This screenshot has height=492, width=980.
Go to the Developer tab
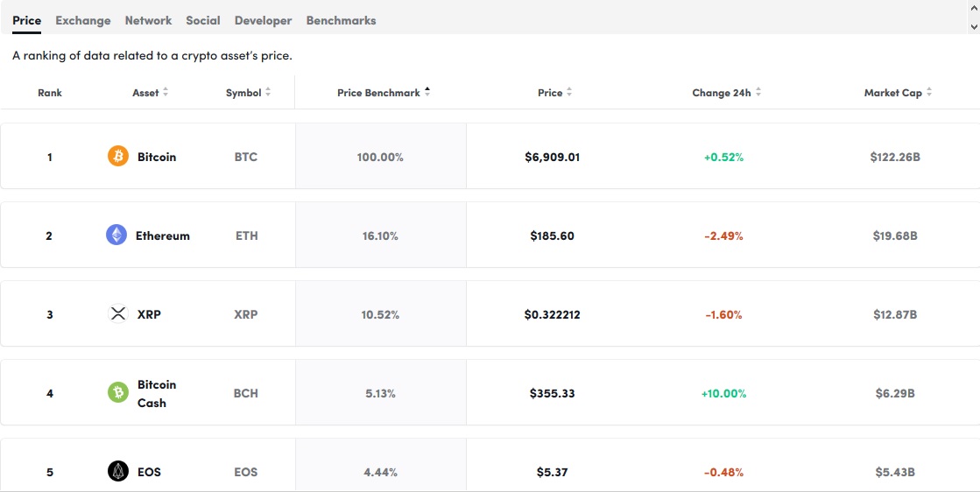263,20
